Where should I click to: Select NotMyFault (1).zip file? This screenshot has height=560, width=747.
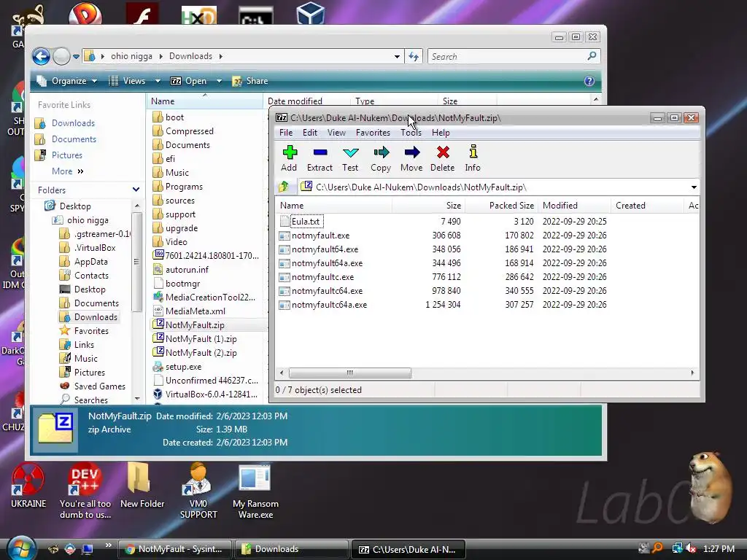click(201, 339)
